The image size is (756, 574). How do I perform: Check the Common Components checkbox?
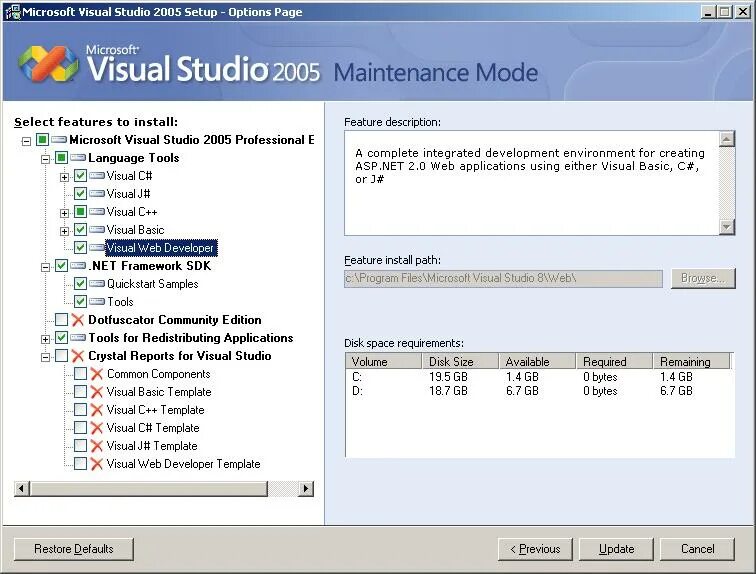tap(81, 374)
